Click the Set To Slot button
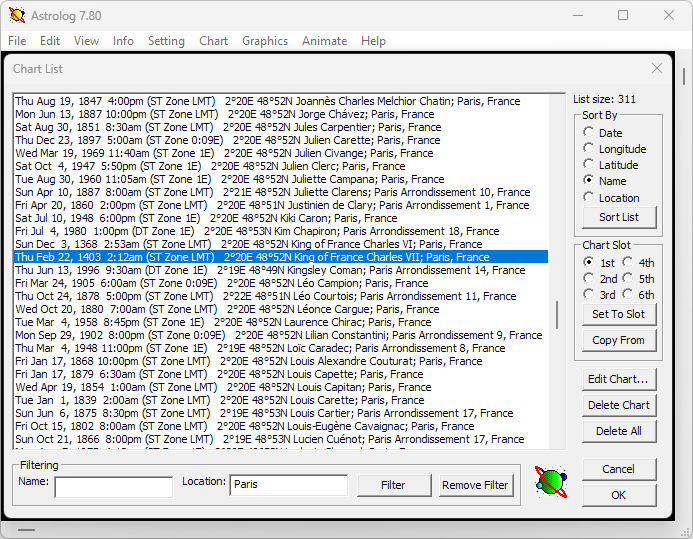Viewport: 693px width, 539px height. pos(618,314)
